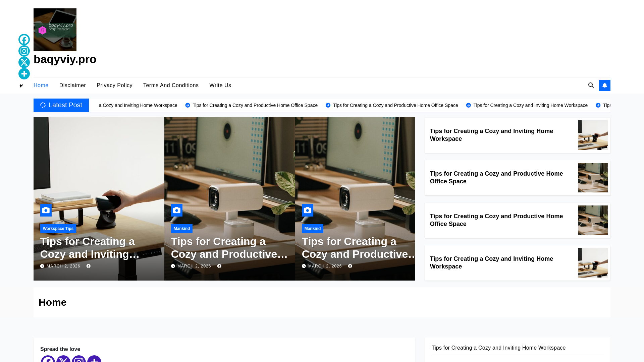Click camera icon on middle Mankind slide
644x362 pixels.
click(x=177, y=210)
